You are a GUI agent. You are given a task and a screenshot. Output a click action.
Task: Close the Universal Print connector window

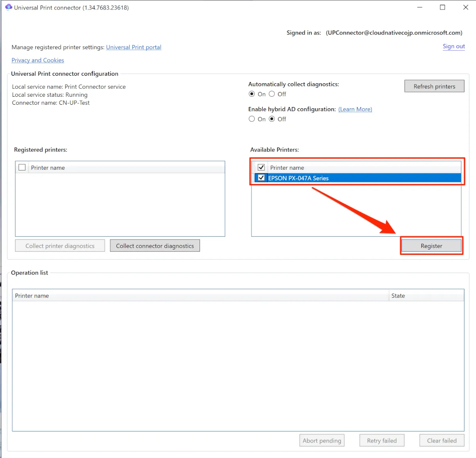[466, 7]
